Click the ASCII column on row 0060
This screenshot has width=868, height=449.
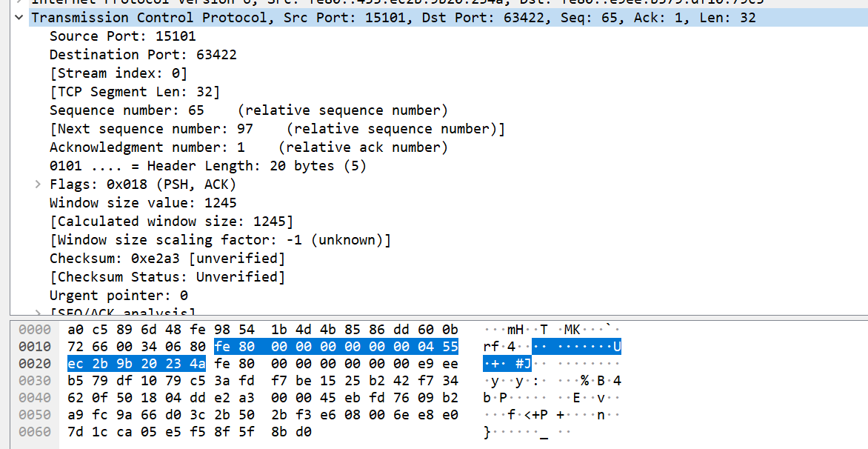pos(527,433)
